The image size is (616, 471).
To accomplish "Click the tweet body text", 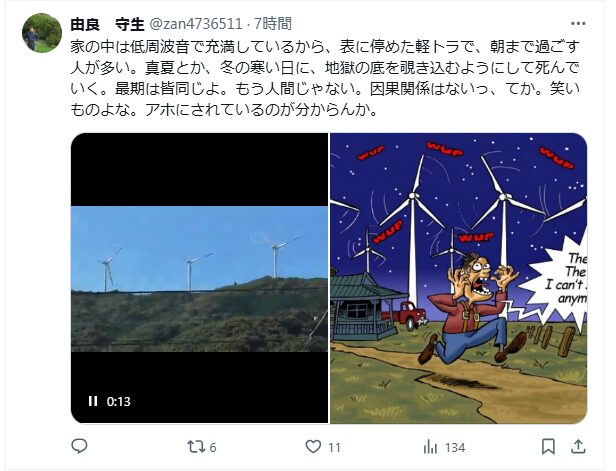I will tap(325, 79).
